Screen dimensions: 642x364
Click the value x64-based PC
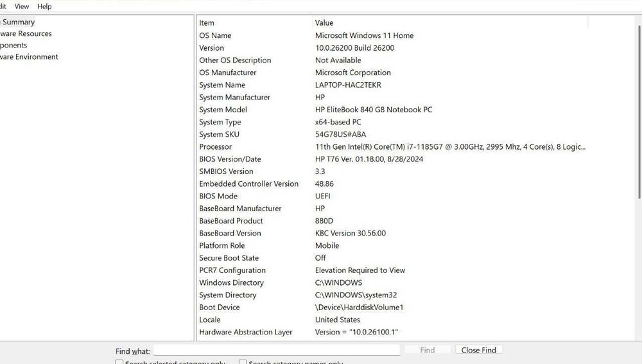click(x=338, y=122)
